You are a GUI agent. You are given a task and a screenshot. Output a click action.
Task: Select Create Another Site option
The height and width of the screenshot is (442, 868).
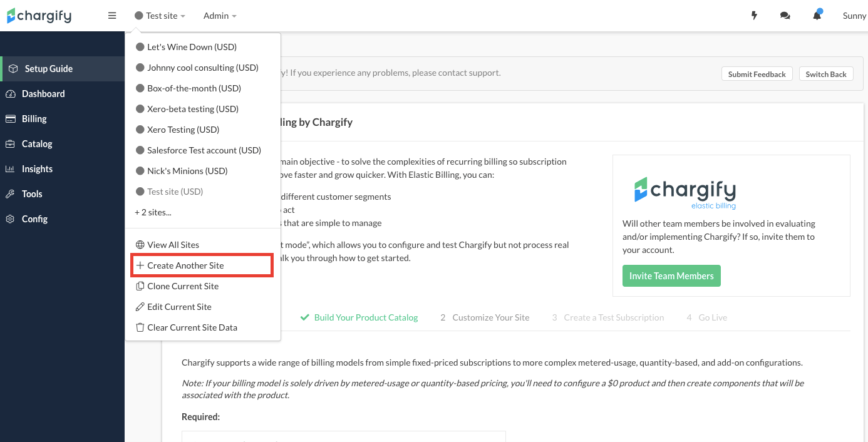point(185,265)
